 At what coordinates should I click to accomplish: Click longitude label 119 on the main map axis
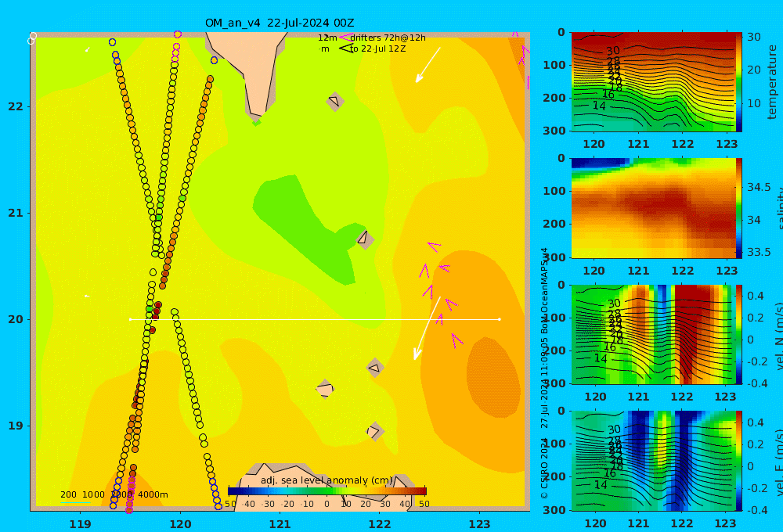pyautogui.click(x=81, y=524)
